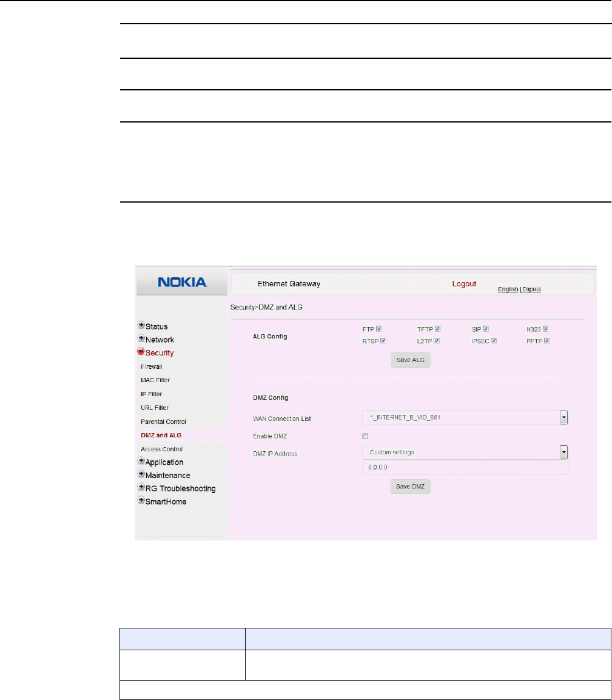Click the Application menu label

click(x=164, y=462)
